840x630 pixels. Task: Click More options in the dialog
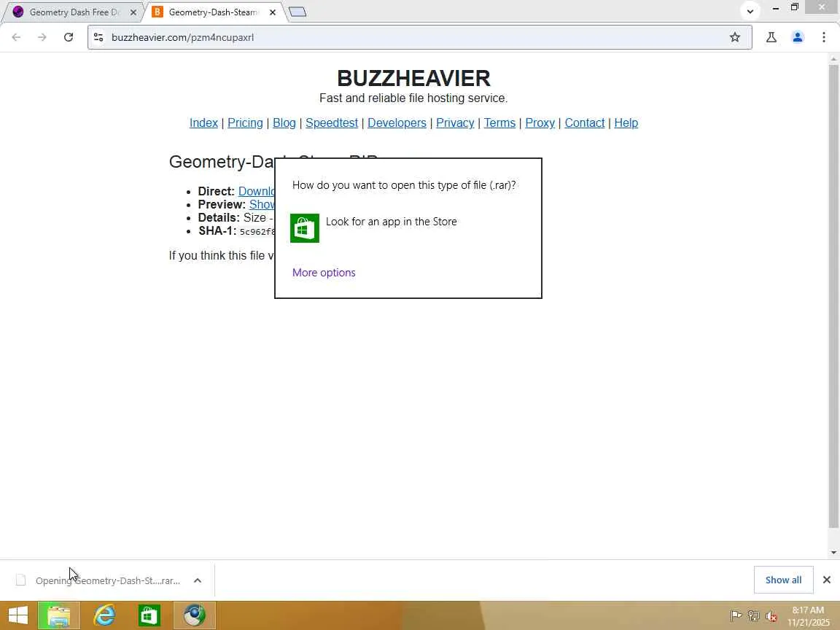[324, 272]
